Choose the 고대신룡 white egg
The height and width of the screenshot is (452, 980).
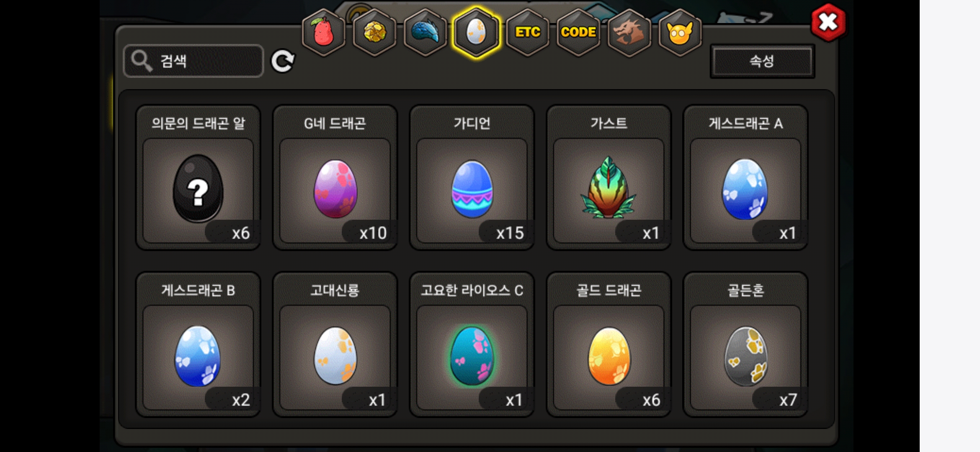[x=335, y=344]
